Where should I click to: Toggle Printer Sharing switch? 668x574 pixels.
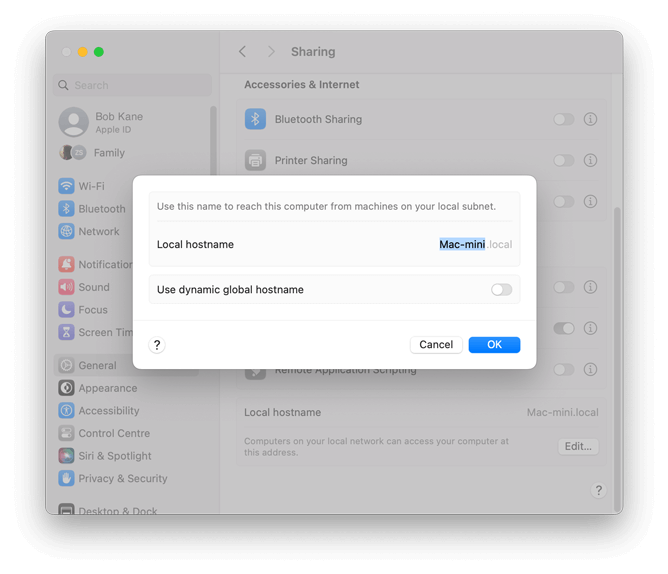(564, 160)
